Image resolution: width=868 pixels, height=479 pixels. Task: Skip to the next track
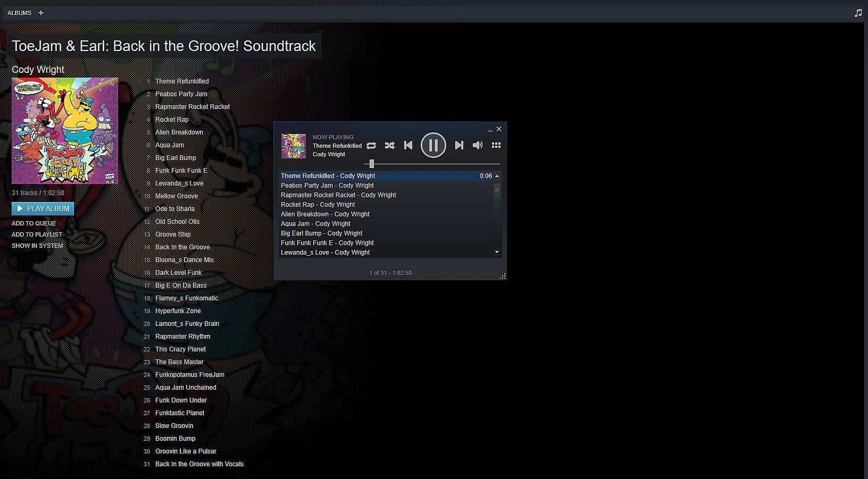(459, 145)
